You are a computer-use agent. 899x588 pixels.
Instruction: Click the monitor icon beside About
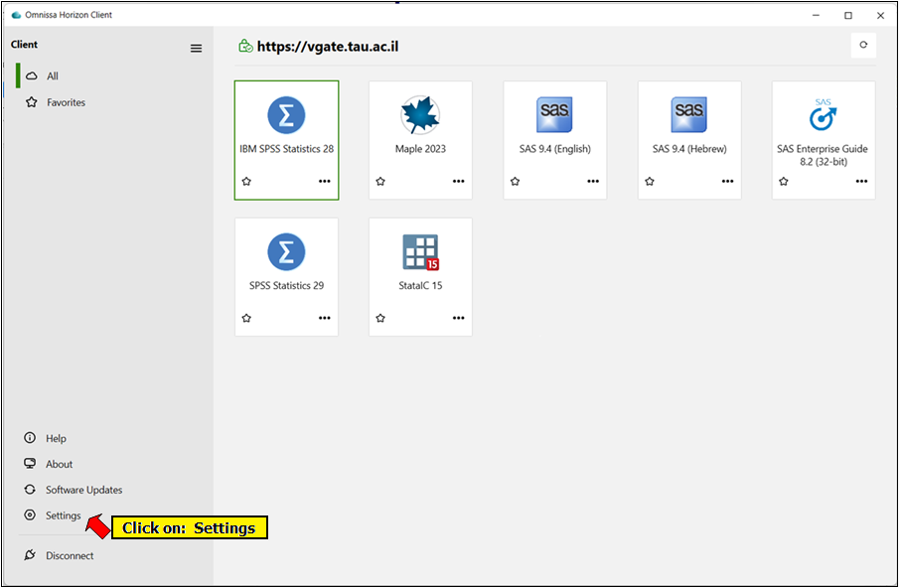click(30, 464)
